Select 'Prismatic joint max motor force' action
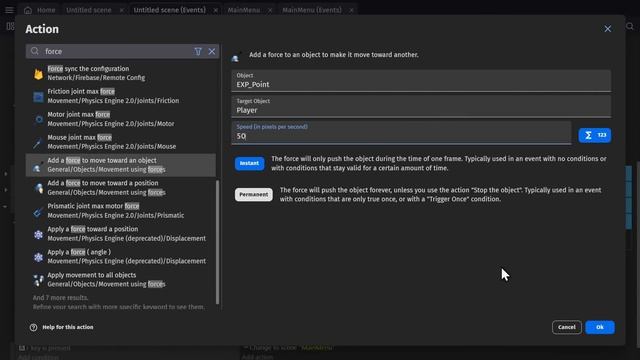The height and width of the screenshot is (360, 640). 120,211
